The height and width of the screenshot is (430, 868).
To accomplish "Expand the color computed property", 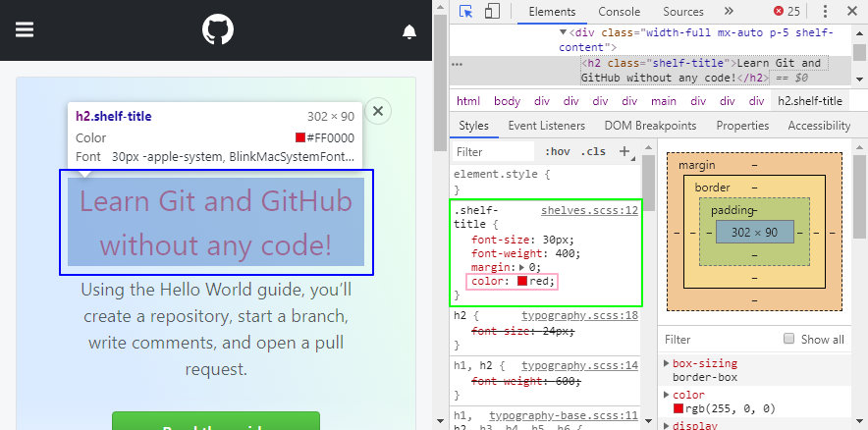I will [667, 395].
